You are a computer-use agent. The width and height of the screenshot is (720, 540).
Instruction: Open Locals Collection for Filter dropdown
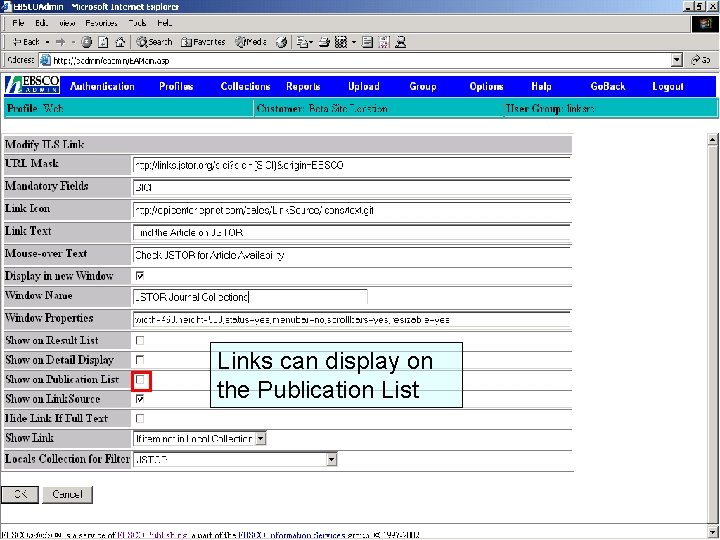[x=331, y=459]
